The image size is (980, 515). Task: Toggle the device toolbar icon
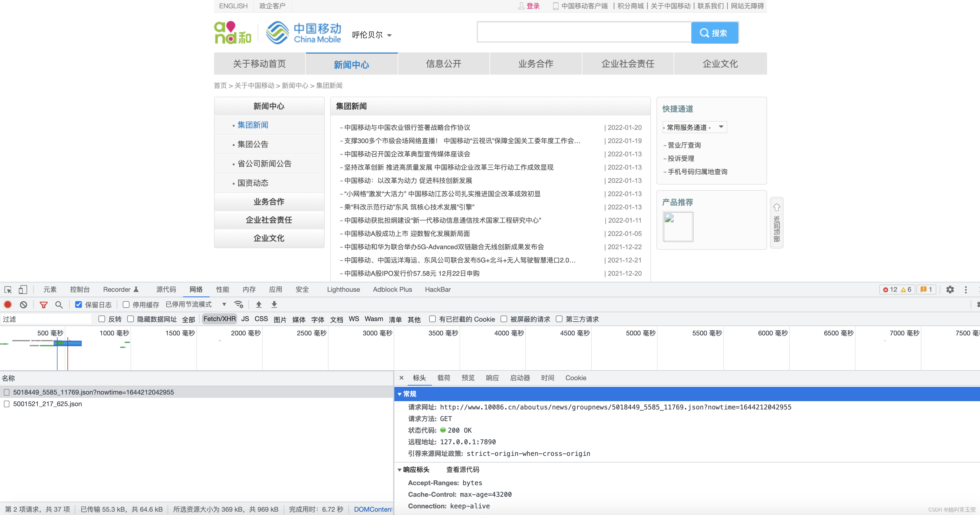point(23,290)
